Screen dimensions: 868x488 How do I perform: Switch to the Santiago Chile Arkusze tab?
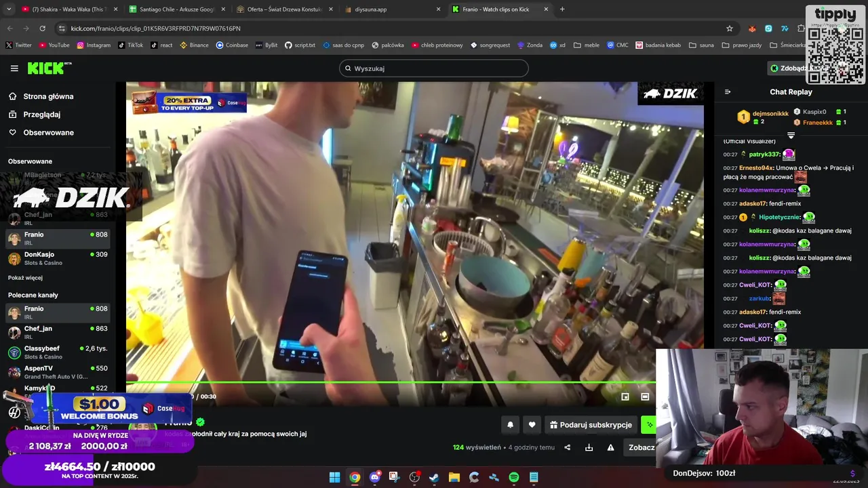pos(176,9)
